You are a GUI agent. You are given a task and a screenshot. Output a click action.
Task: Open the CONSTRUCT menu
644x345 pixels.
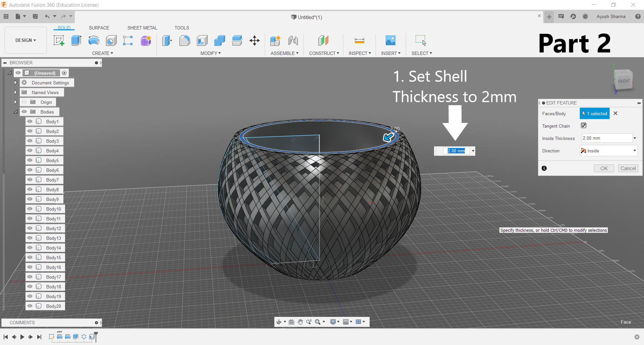324,53
